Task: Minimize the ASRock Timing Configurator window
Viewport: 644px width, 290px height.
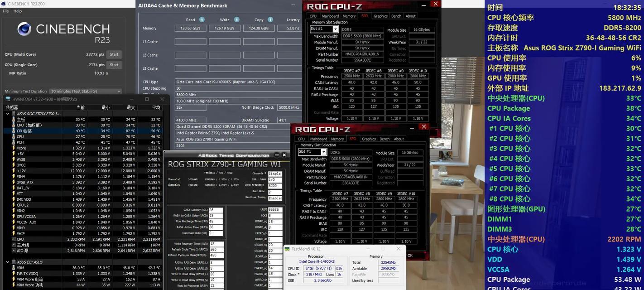Action: (x=277, y=155)
